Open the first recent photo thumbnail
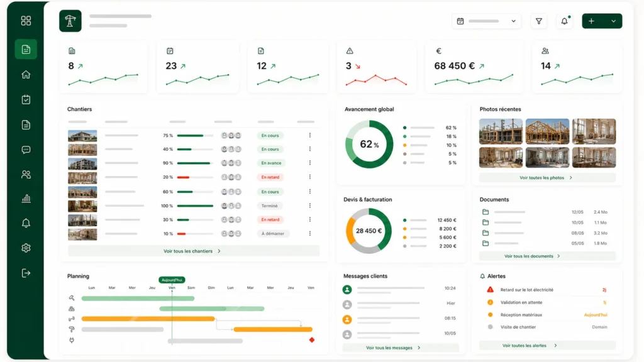This screenshot has height=362, width=644. [x=501, y=131]
